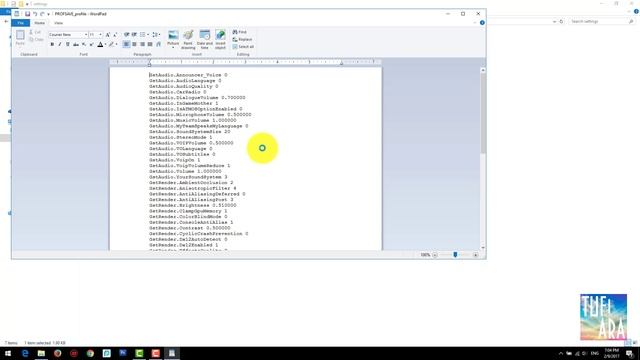Open the font size dropdown
Image resolution: width=640 pixels, height=360 pixels.
100,35
